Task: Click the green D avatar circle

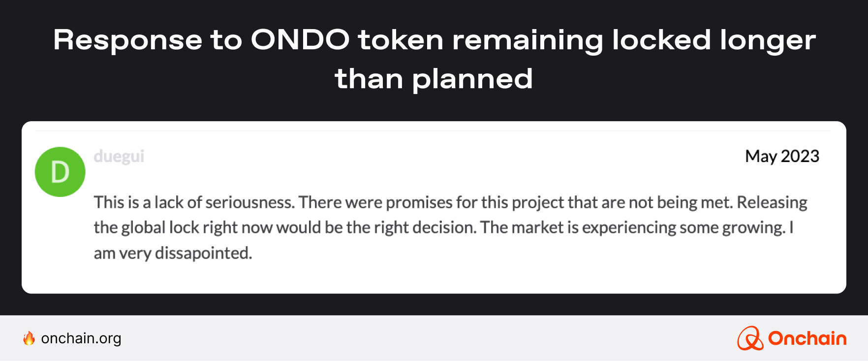Action: click(60, 172)
